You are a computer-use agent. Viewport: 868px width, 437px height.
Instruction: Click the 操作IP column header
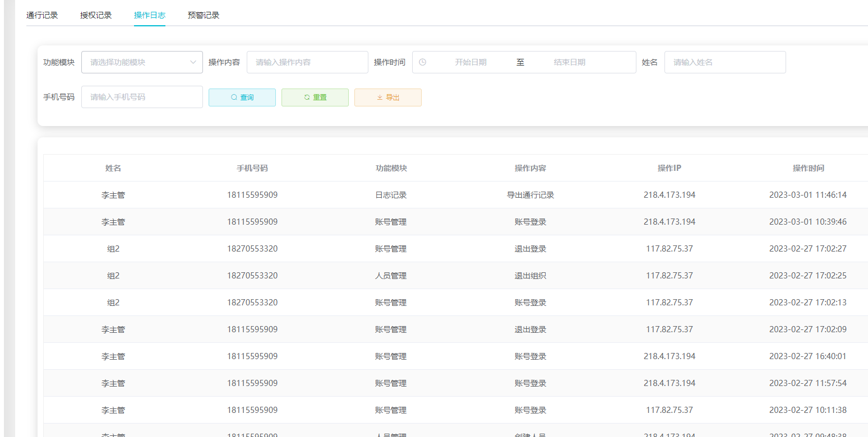[x=670, y=168]
